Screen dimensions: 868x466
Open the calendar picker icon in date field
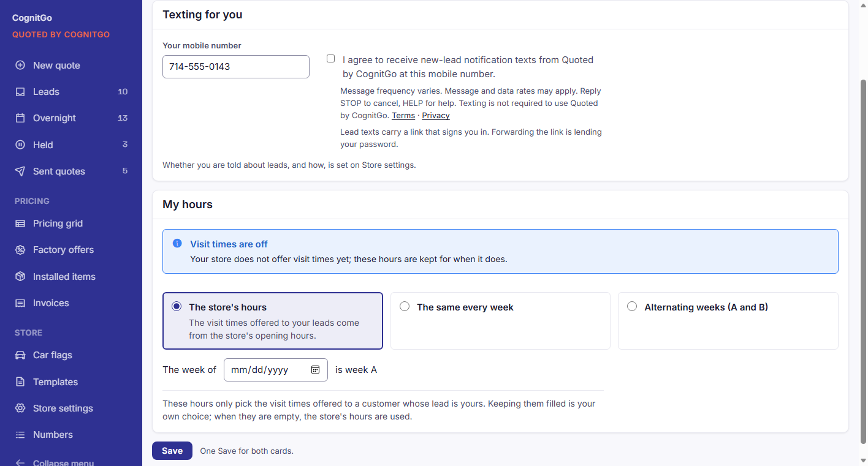(316, 370)
